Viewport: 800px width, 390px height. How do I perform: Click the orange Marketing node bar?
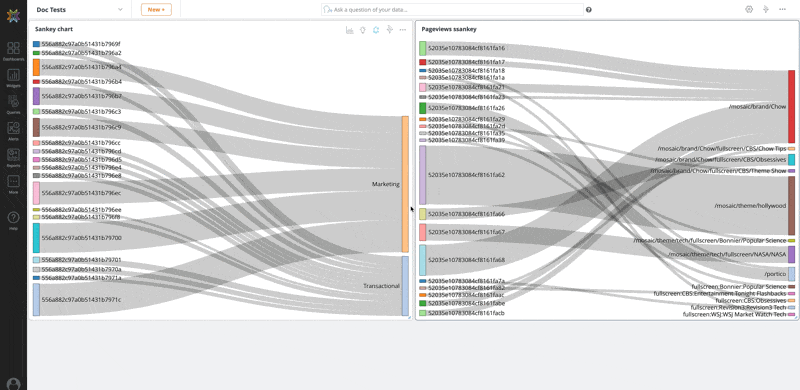[x=405, y=184]
